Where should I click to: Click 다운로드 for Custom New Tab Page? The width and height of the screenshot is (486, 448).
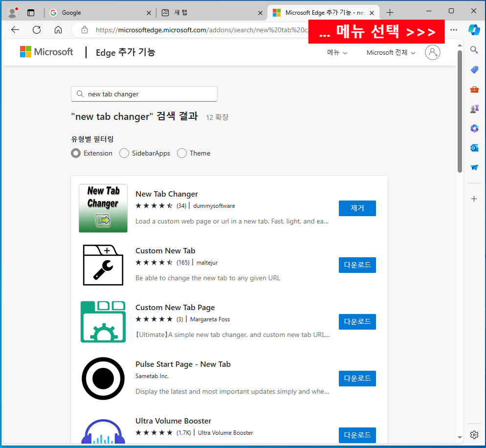[357, 321]
